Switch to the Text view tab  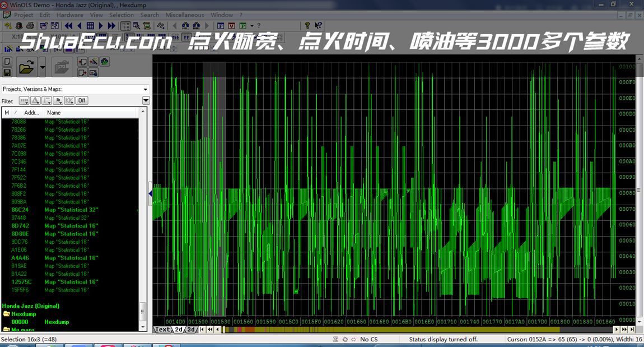[162, 330]
